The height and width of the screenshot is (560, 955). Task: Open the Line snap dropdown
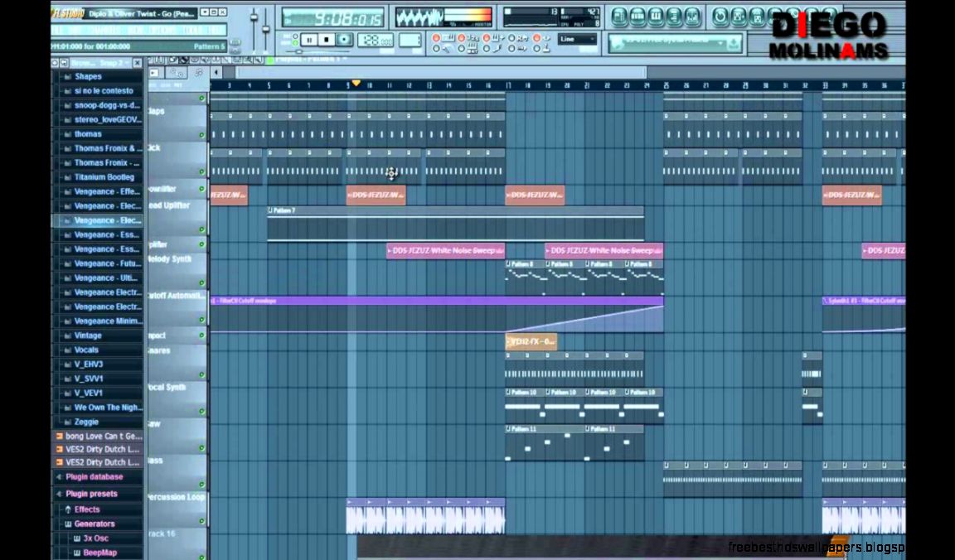pyautogui.click(x=577, y=39)
